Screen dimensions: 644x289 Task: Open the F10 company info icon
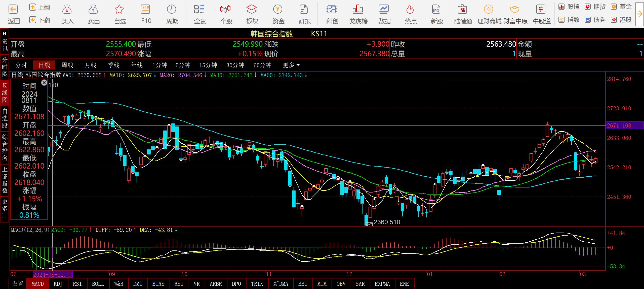[x=146, y=10]
